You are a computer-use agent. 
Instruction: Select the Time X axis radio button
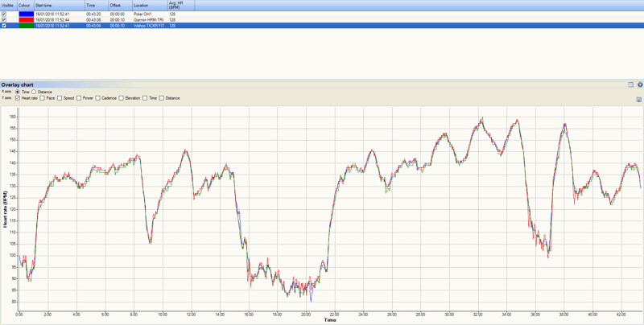coord(18,92)
